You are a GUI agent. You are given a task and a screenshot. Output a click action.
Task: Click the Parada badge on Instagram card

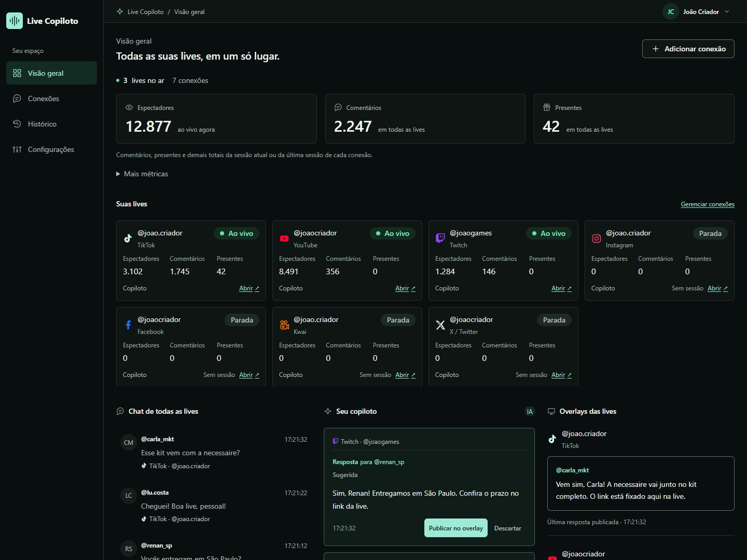pos(710,233)
